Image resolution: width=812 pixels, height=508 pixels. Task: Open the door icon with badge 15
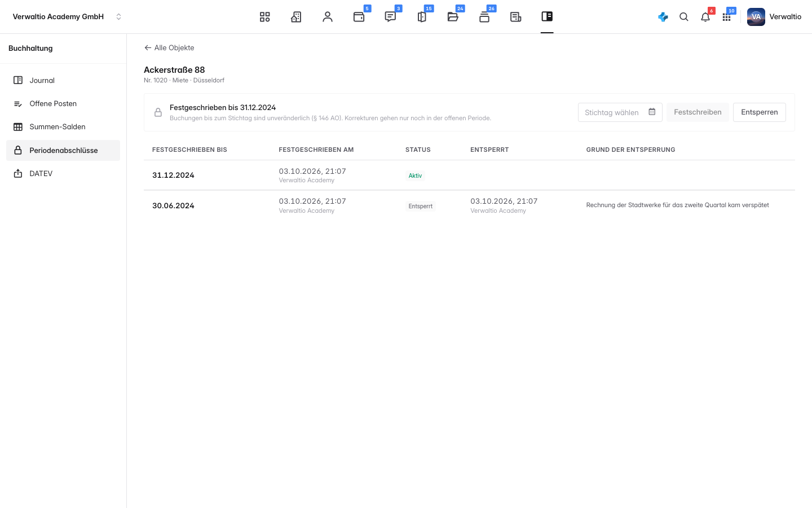point(422,17)
